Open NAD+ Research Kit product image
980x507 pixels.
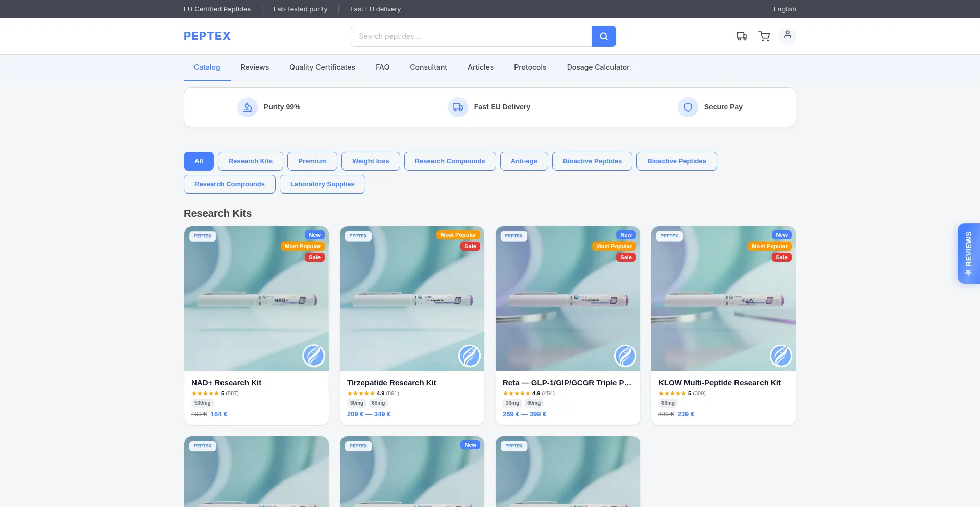tap(256, 299)
